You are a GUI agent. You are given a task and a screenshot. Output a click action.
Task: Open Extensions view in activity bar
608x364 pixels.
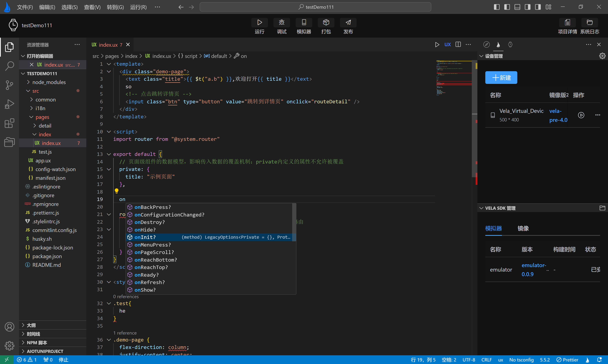[9, 123]
